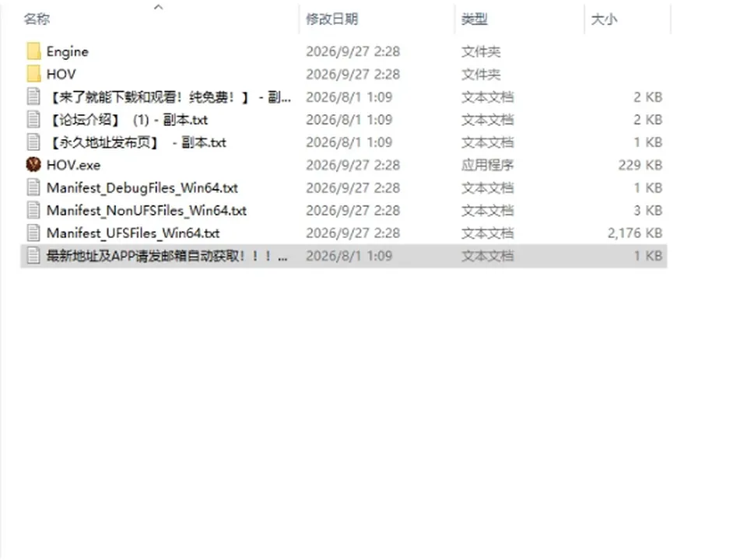The width and height of the screenshot is (747, 560).
Task: Select Manifest_UFSFiles_Win64.txt file name
Action: (133, 233)
